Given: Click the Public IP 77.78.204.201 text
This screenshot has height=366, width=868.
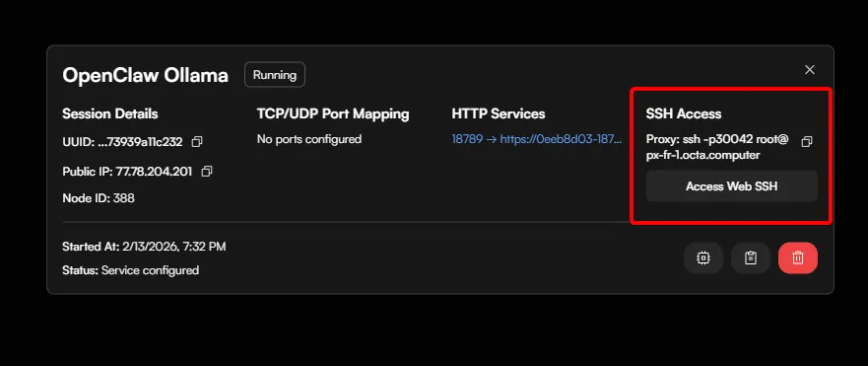Looking at the screenshot, I should point(127,172).
